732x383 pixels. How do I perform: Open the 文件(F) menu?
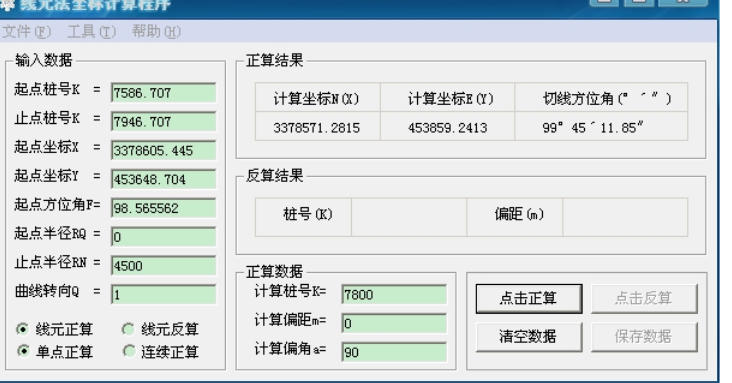pos(27,32)
